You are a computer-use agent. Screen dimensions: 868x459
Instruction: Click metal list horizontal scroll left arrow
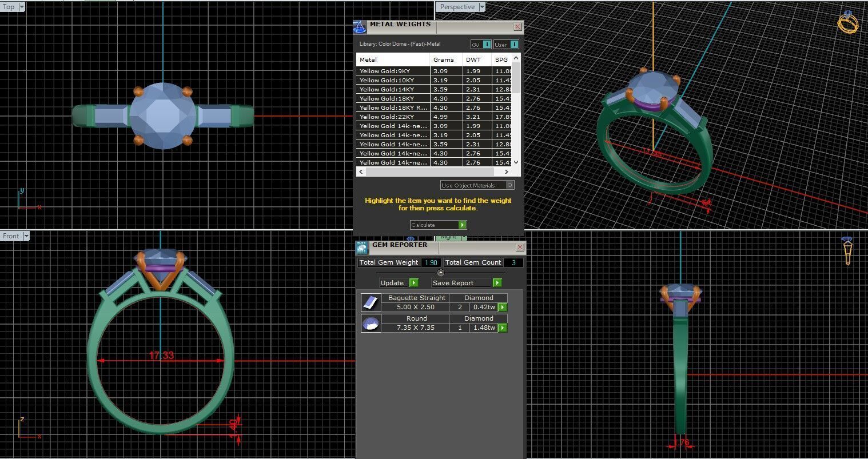click(x=360, y=171)
